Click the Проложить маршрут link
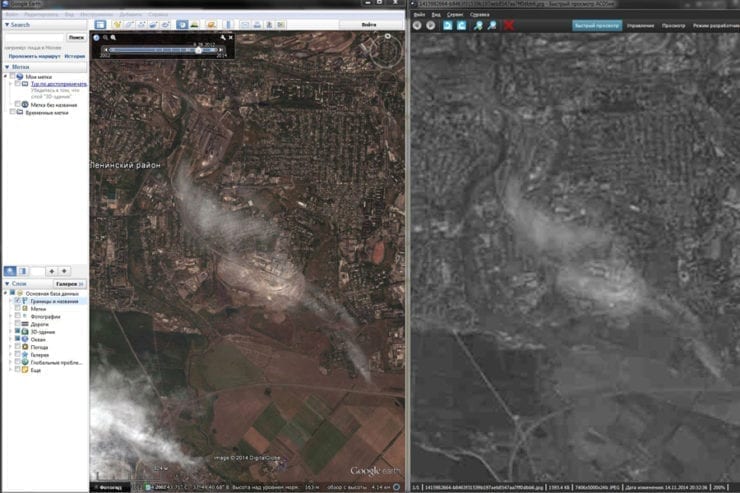 click(34, 56)
